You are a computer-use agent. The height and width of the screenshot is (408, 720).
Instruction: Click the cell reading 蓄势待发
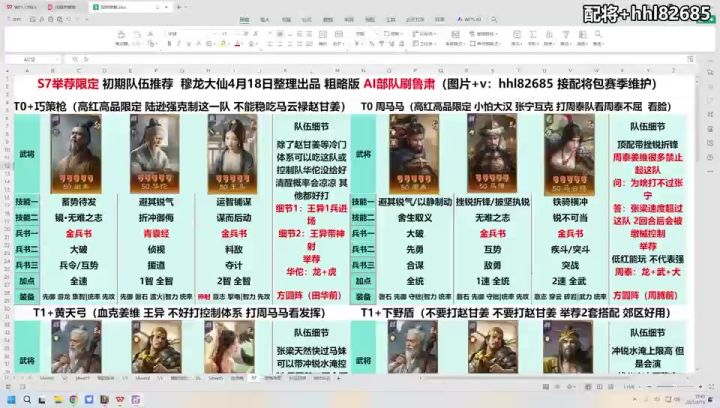78,202
